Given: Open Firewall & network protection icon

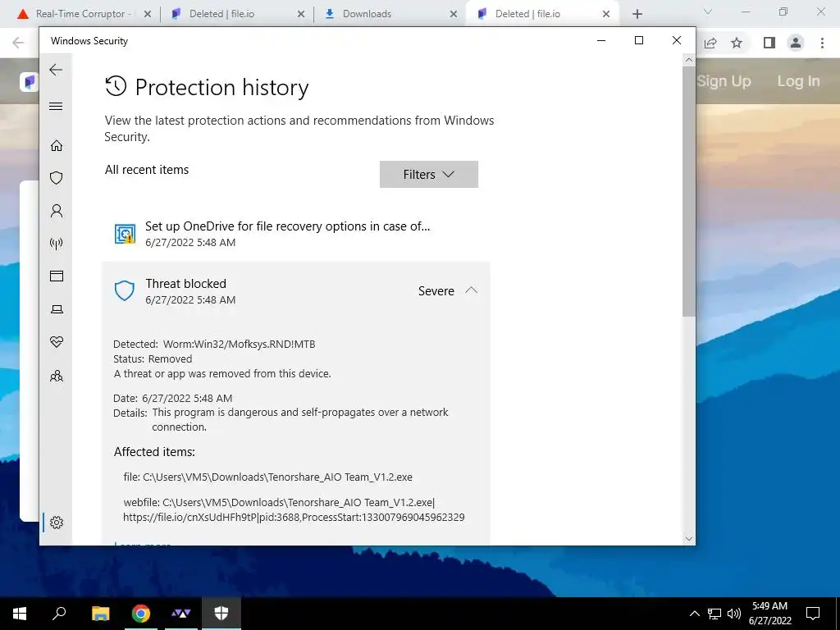Looking at the screenshot, I should coord(57,244).
